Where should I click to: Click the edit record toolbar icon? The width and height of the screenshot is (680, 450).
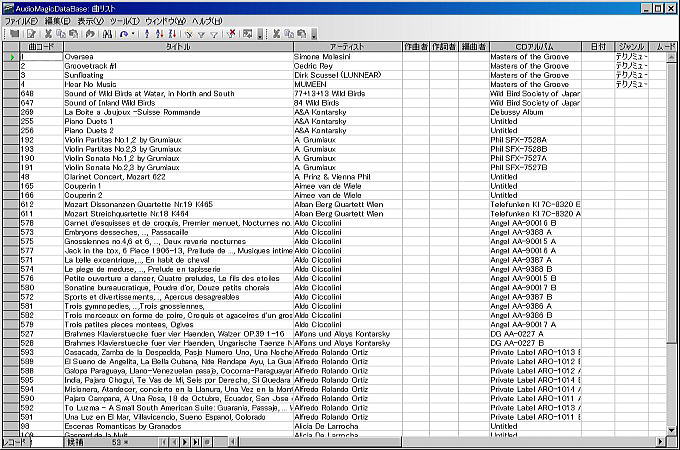[31, 34]
